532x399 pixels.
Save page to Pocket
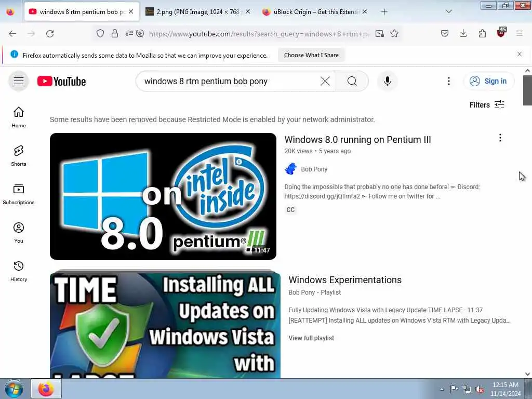(x=445, y=33)
